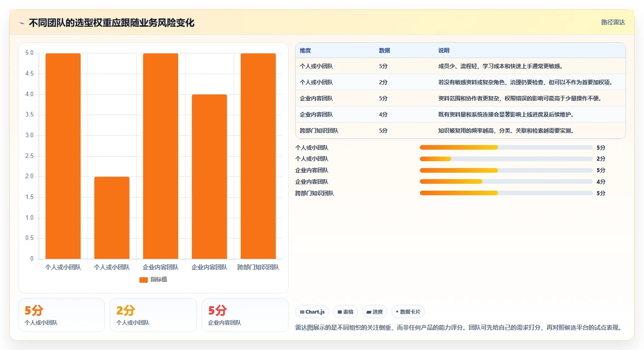
Task: Click the chart bar with value 2.0
Action: [x=112, y=218]
